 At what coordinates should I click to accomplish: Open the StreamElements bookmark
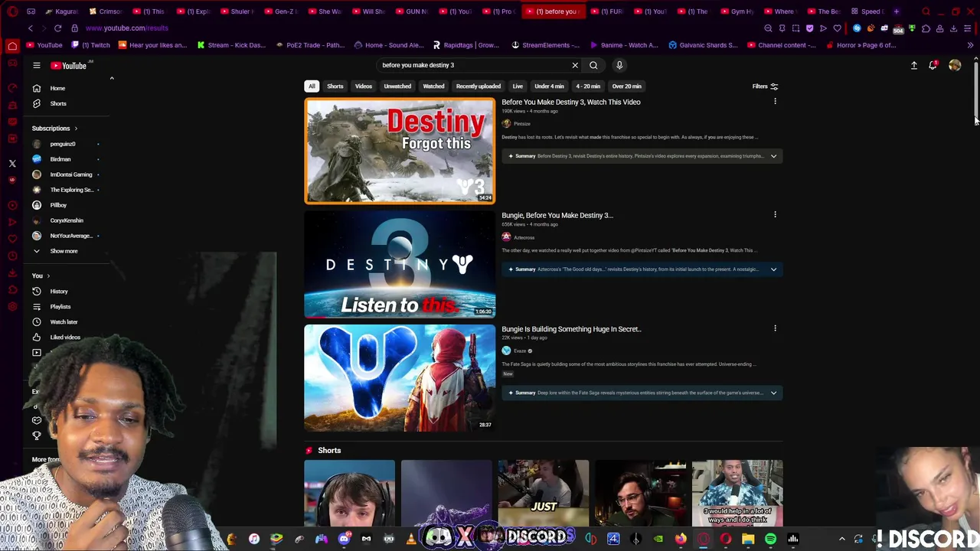coord(544,45)
